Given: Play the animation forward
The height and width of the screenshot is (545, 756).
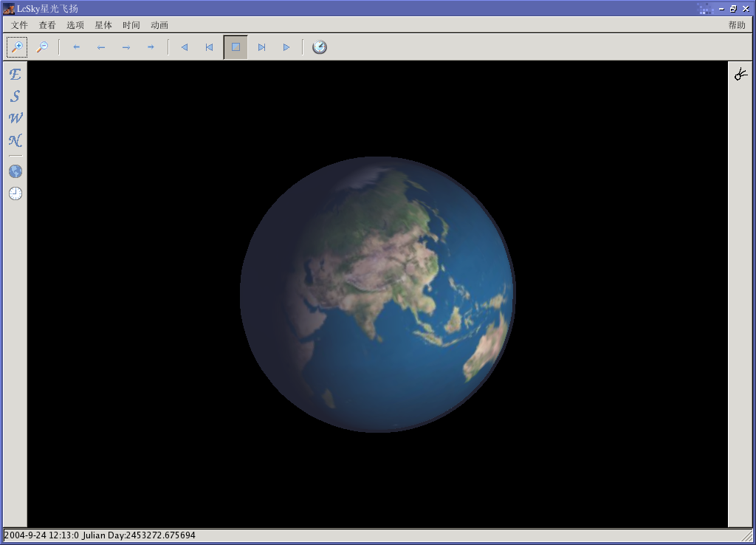Looking at the screenshot, I should [x=286, y=47].
